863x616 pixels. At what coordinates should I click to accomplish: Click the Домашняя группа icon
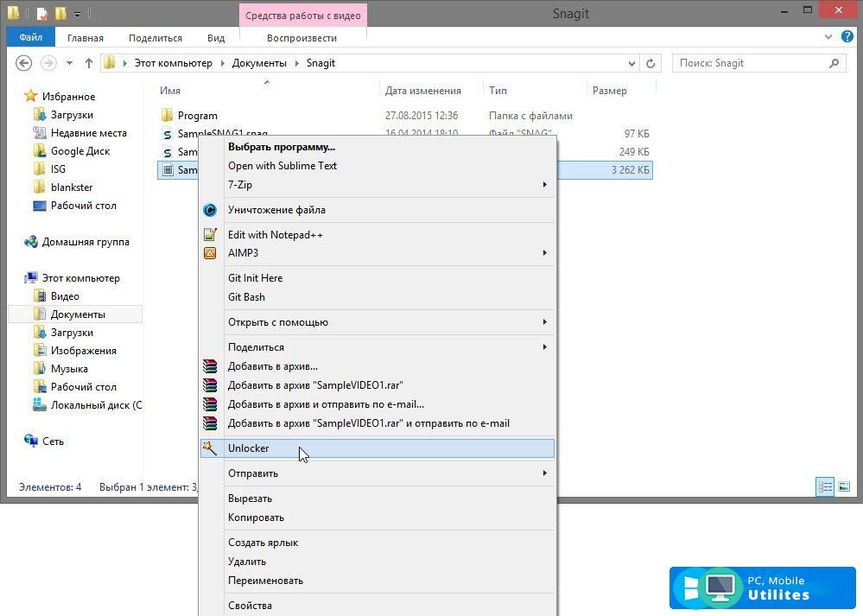click(31, 242)
